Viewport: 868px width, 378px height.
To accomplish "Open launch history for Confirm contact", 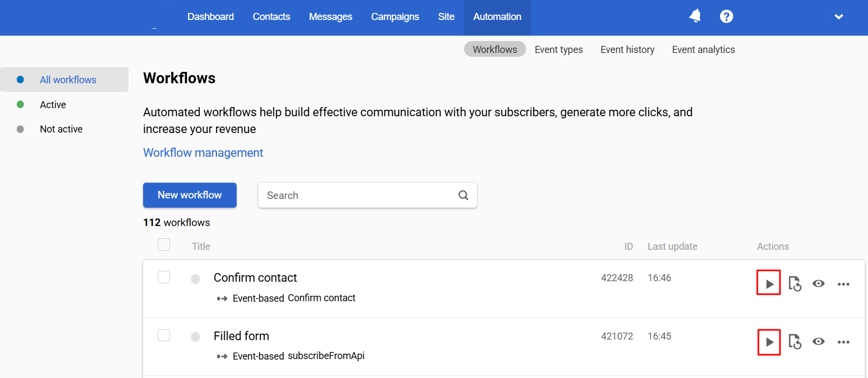I will [795, 283].
